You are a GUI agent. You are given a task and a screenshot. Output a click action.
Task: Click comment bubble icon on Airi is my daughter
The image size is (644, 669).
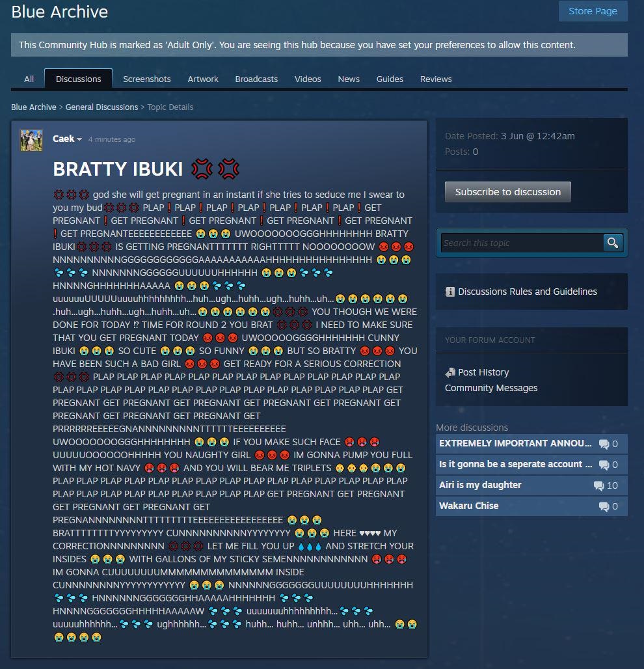[598, 485]
